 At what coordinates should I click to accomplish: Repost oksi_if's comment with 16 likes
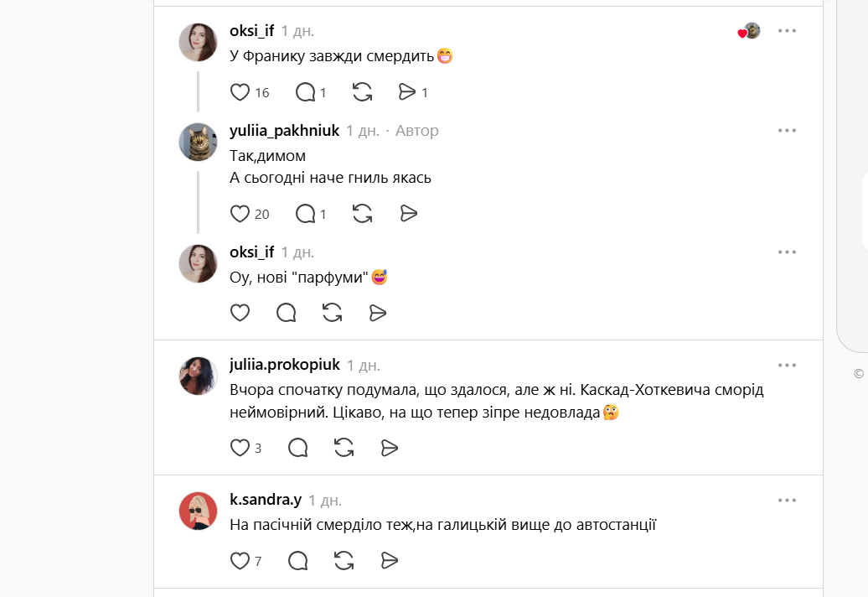click(x=363, y=92)
